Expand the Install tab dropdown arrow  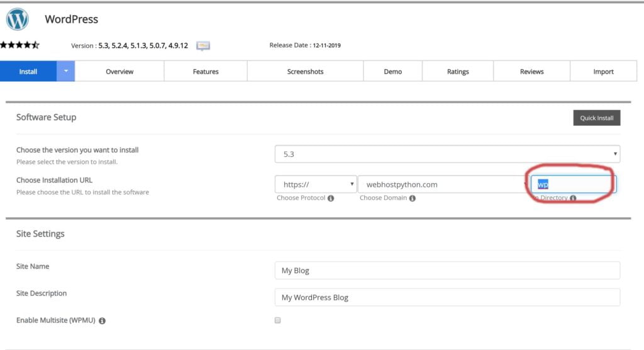(65, 71)
